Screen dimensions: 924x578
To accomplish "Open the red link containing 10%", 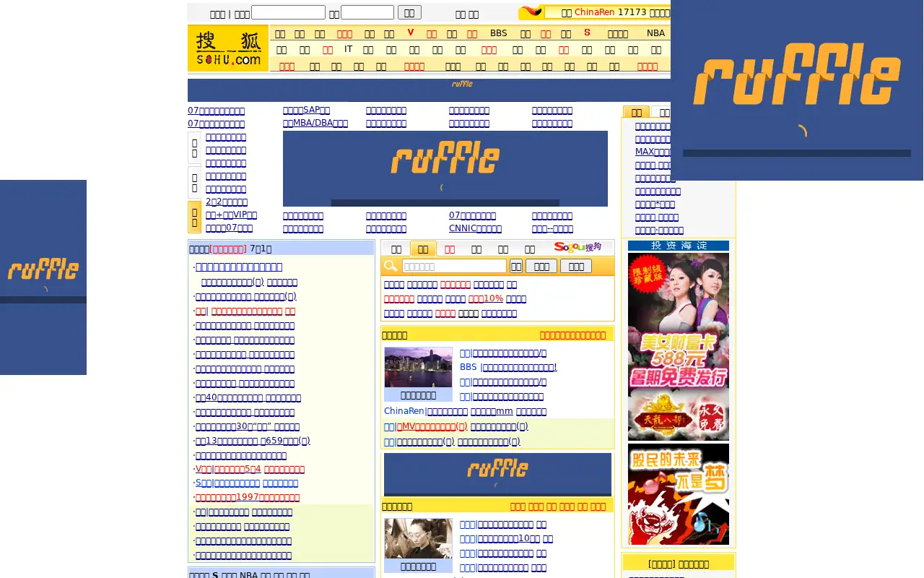I will point(486,298).
